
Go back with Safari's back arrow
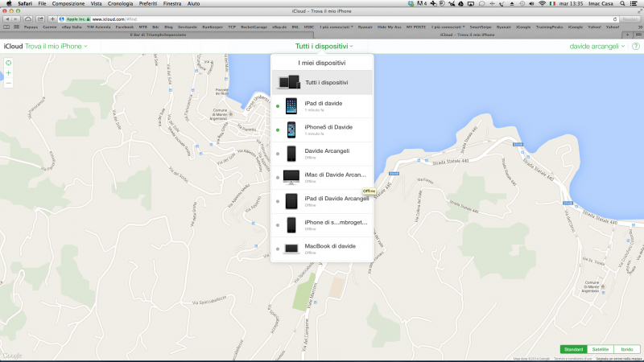[7, 19]
